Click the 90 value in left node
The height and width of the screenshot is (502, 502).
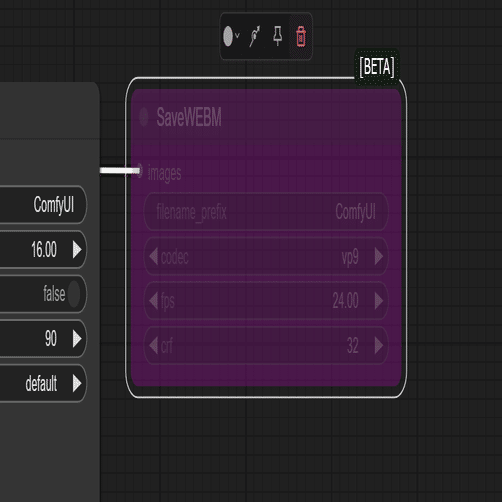[x=51, y=339]
